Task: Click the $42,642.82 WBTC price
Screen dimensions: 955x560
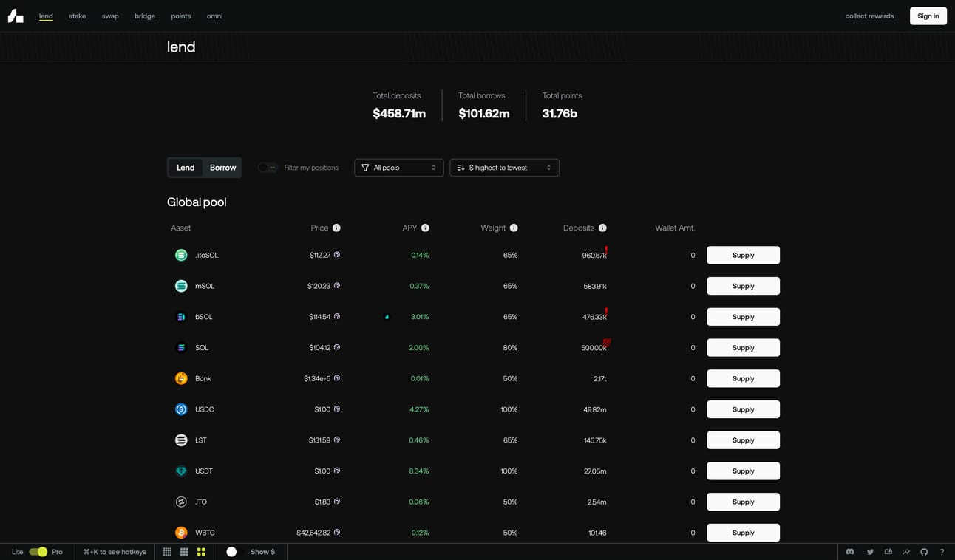Action: click(313, 533)
